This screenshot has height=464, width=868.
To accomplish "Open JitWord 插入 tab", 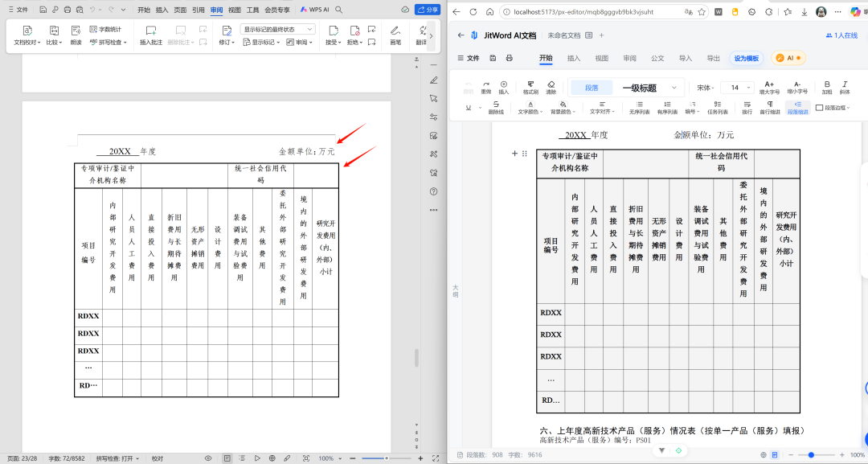I will (574, 58).
